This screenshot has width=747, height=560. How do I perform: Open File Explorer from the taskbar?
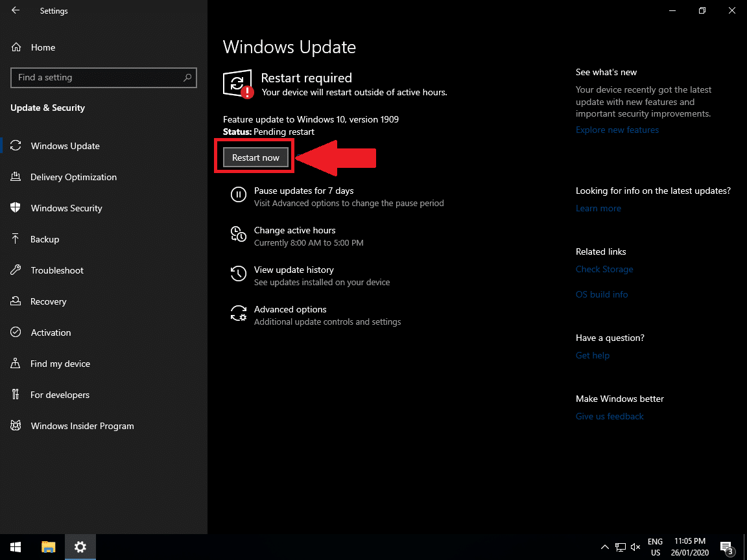click(48, 546)
